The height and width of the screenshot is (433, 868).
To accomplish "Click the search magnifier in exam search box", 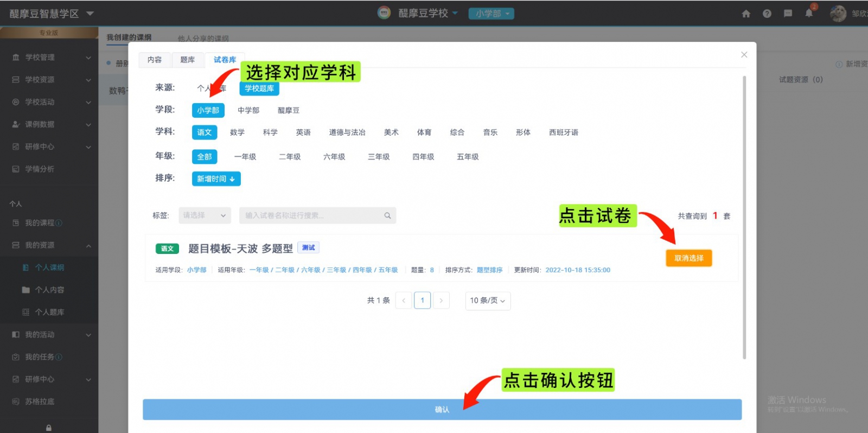I will pos(387,215).
